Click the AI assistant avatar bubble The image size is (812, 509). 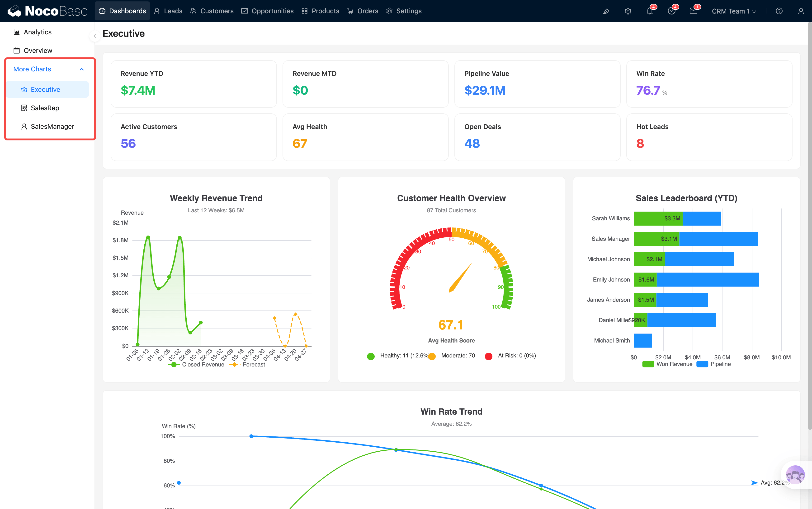coord(795,475)
